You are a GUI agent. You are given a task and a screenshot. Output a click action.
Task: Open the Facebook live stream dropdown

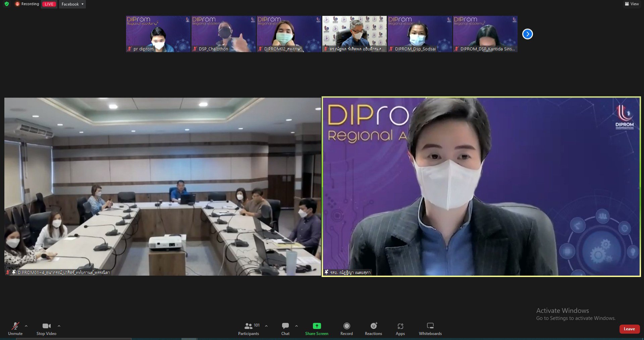pos(72,4)
